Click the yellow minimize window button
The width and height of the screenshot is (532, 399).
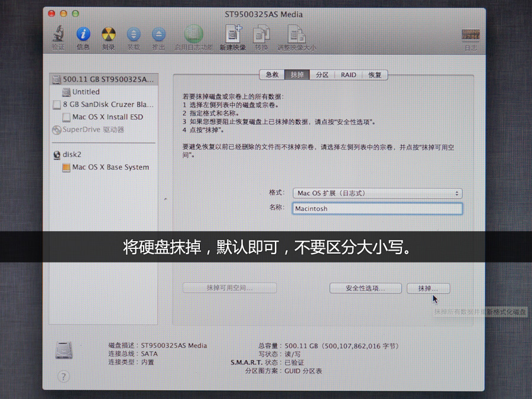point(63,14)
